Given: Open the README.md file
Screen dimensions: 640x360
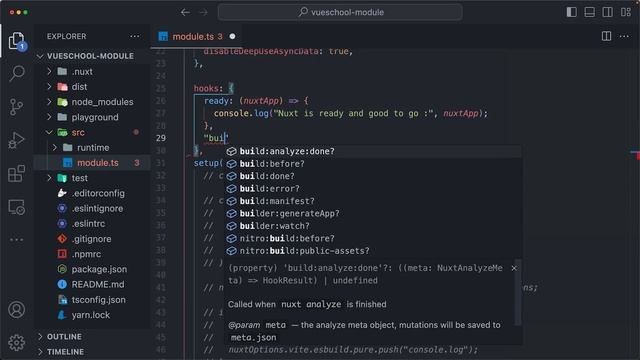Looking at the screenshot, I should tap(92, 284).
